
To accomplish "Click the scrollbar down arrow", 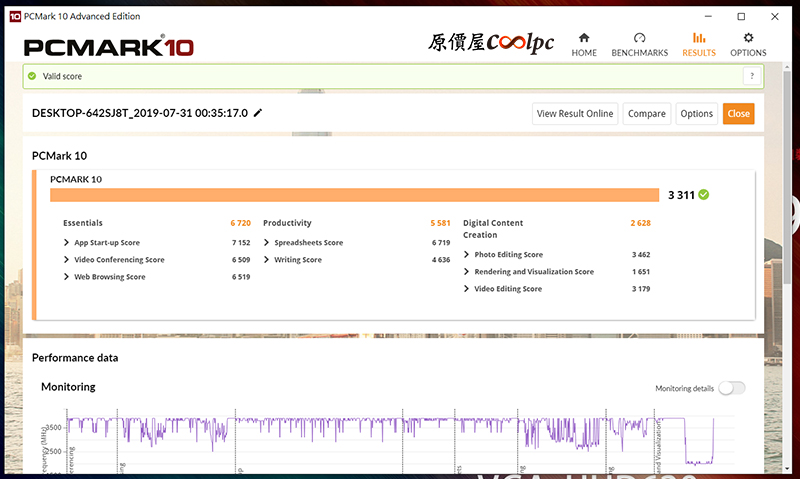I will click(787, 468).
